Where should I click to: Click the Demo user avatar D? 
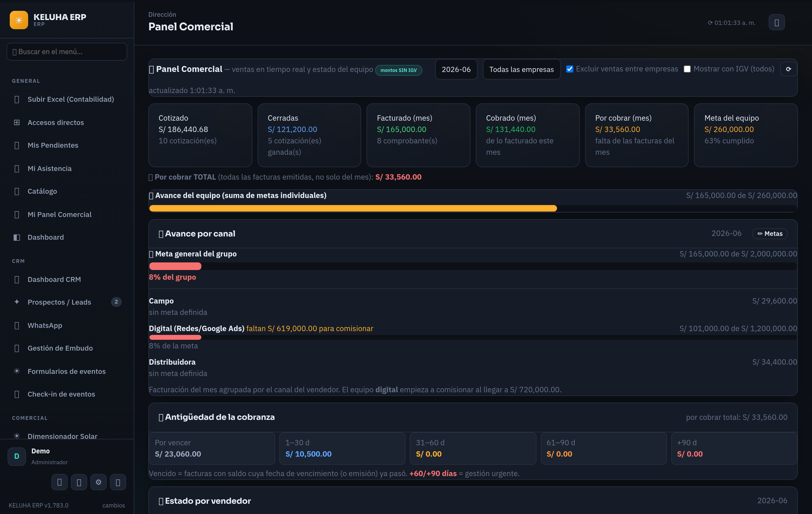point(17,456)
